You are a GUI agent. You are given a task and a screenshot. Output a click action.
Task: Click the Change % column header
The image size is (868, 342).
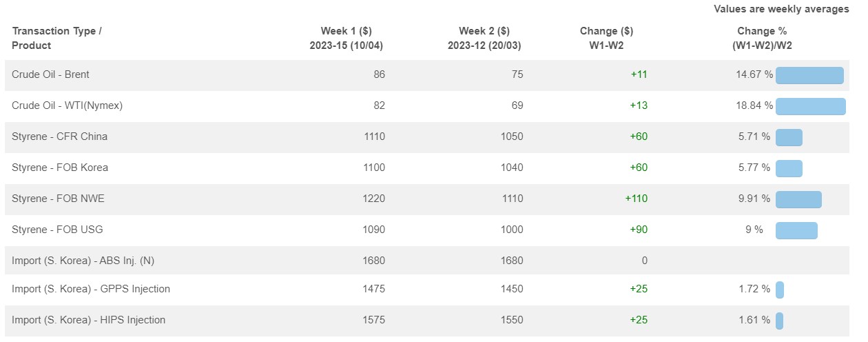pyautogui.click(x=762, y=38)
